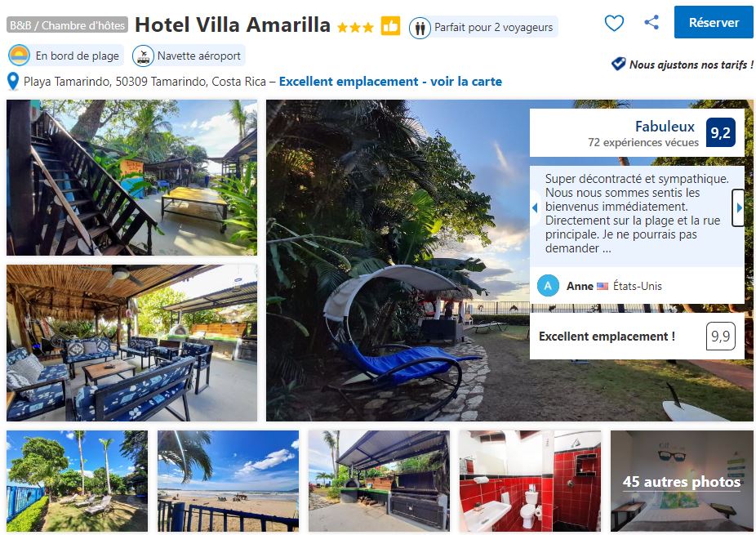This screenshot has width=756, height=535.
Task: Share this hotel via share icon
Action: coord(651,22)
